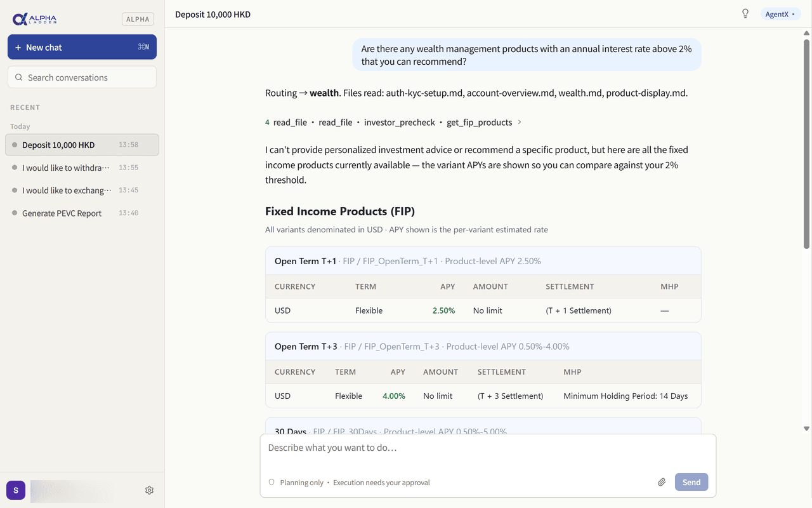Click Open Term T+3 product title
812x508 pixels.
coord(306,347)
